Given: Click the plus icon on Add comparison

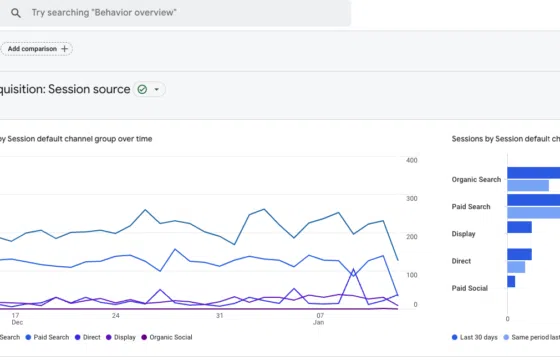Looking at the screenshot, I should 65,49.
